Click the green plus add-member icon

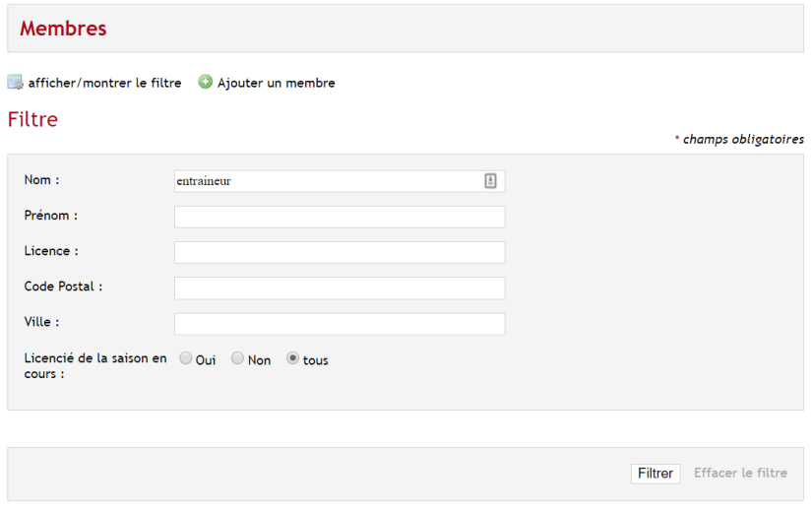coord(206,82)
